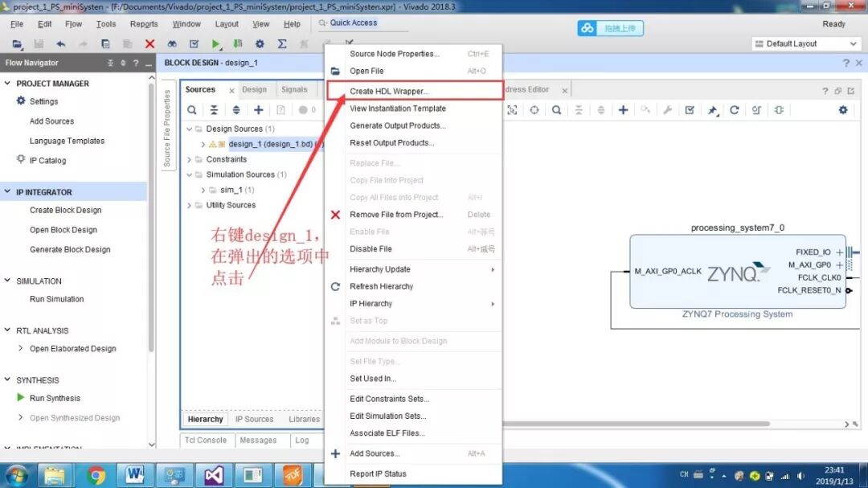
Task: Click Validate Design checkbox icon in diagram toolbar
Action: 690,109
